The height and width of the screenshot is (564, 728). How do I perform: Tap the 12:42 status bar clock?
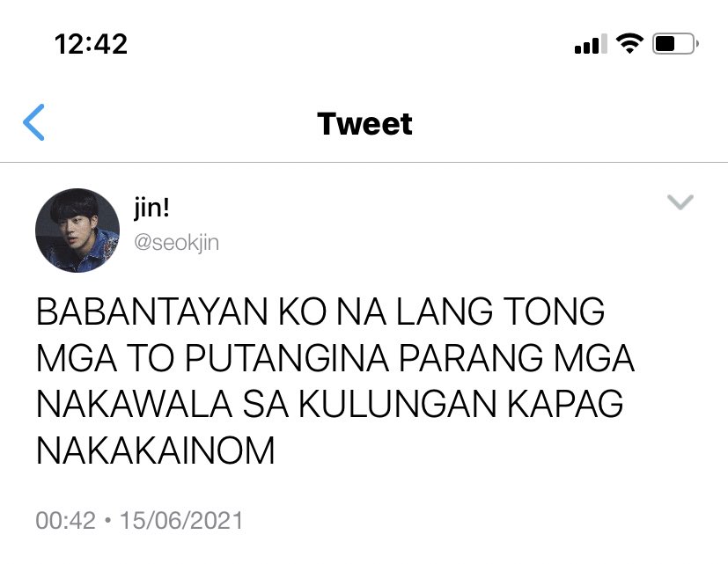(x=91, y=44)
